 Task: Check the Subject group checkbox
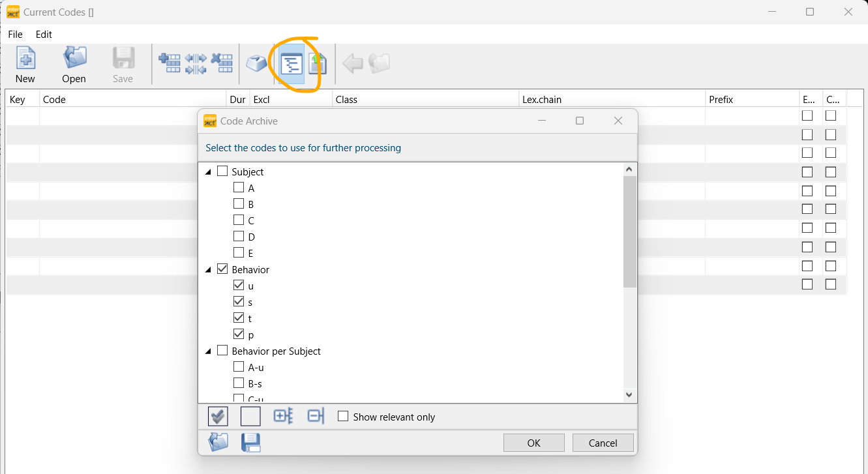pos(222,171)
